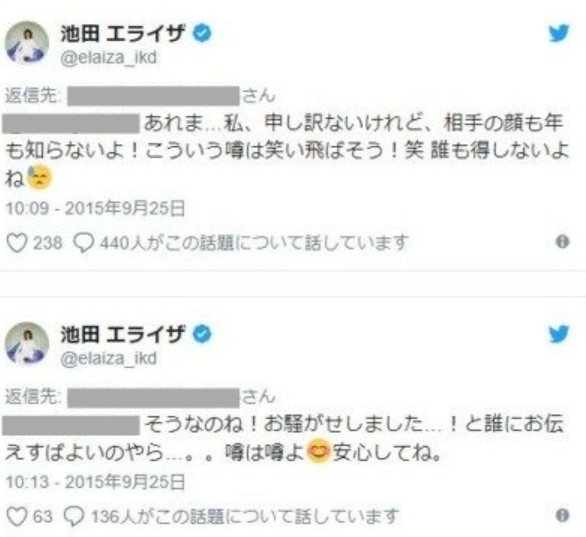Click verified badge on first tweet's name
Screen dimensions: 586x537
pos(202,33)
